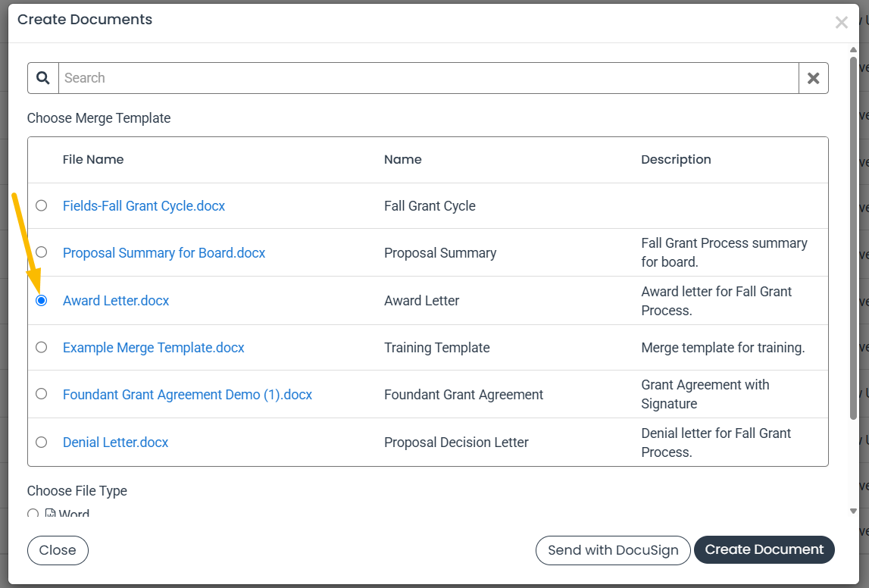Click the Close button at bottom left
This screenshot has width=869, height=588.
58,550
